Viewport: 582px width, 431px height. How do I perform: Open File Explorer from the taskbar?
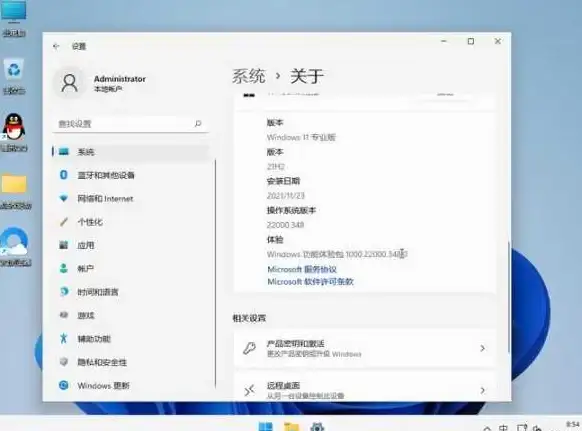(291, 426)
